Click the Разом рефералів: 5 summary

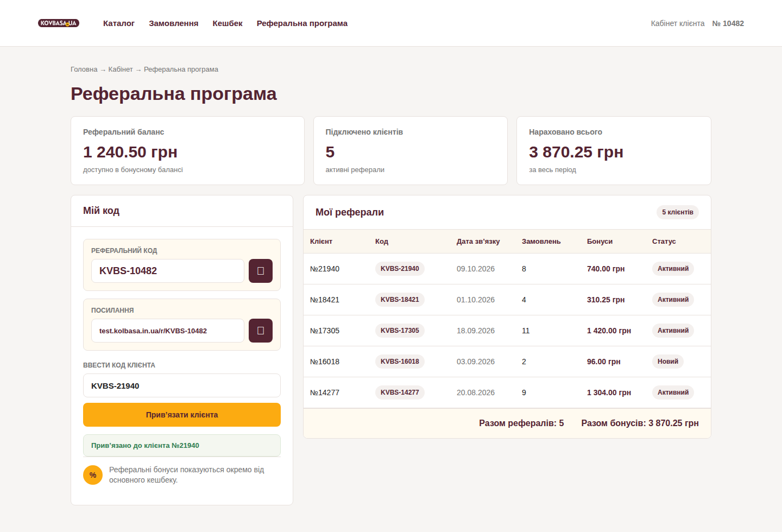tap(521, 423)
